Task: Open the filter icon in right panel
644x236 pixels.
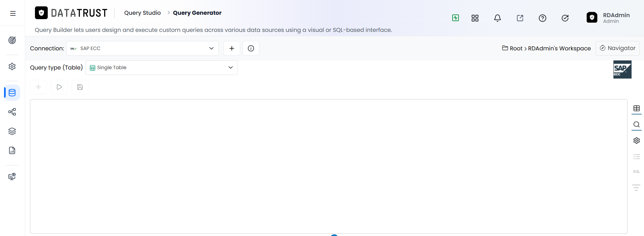Action: (636, 188)
